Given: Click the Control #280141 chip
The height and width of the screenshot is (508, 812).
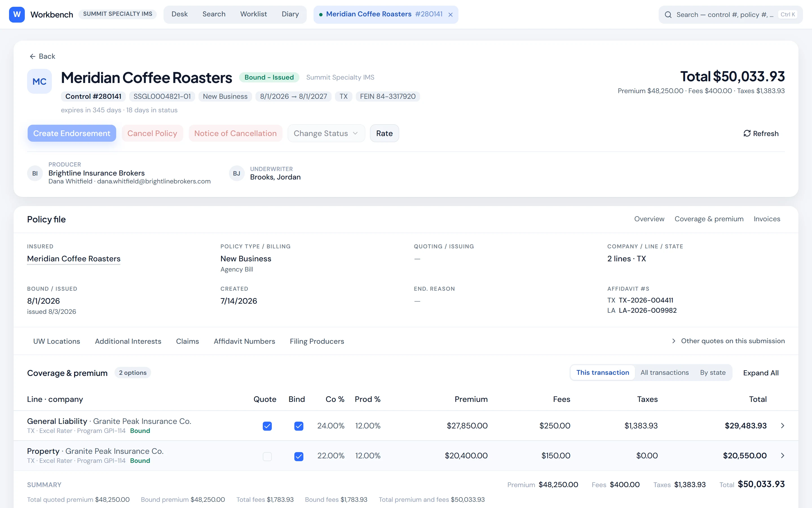Looking at the screenshot, I should coord(93,97).
